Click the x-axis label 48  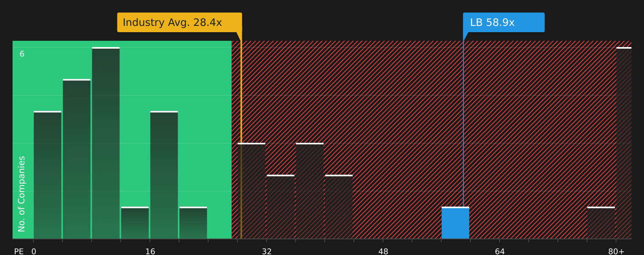[383, 251]
